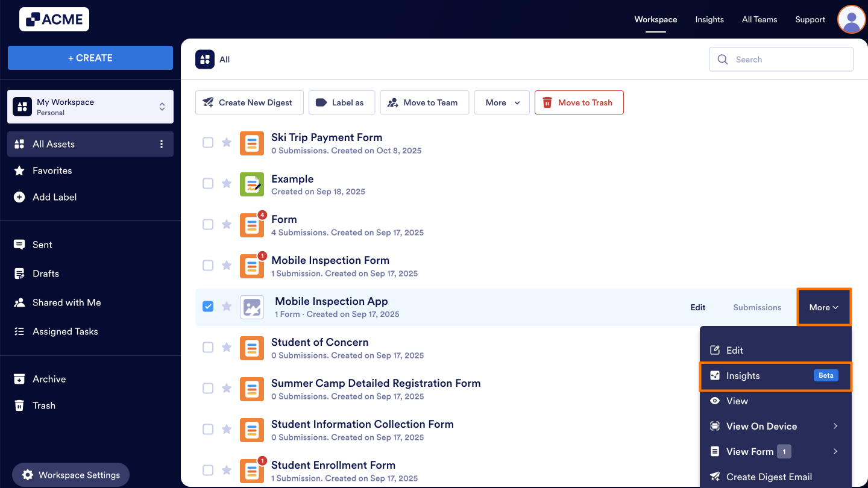The height and width of the screenshot is (488, 868).
Task: Click inside the Search field
Action: coord(781,59)
